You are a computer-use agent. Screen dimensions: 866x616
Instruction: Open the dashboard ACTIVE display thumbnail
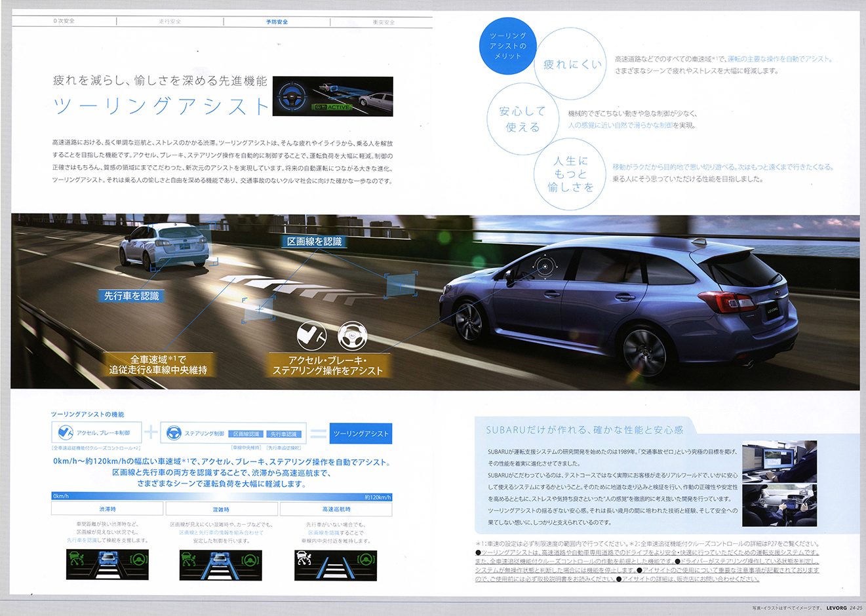coord(332,97)
